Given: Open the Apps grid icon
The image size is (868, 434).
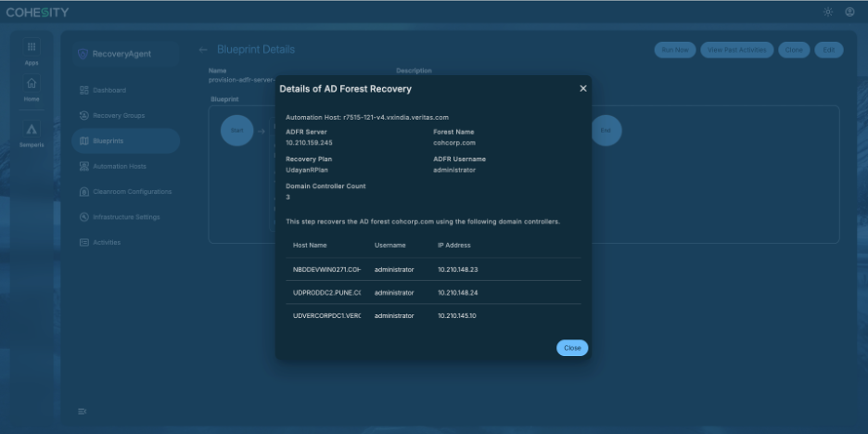Looking at the screenshot, I should (32, 46).
